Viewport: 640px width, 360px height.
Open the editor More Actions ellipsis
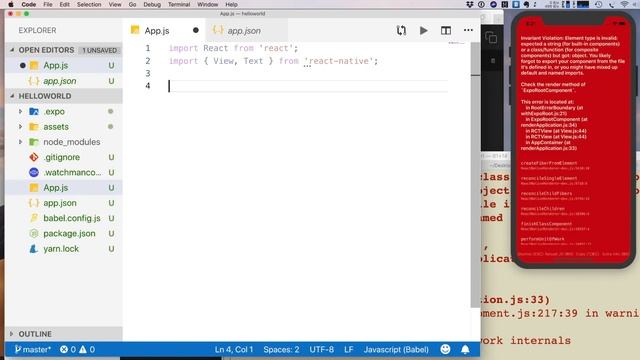[468, 30]
